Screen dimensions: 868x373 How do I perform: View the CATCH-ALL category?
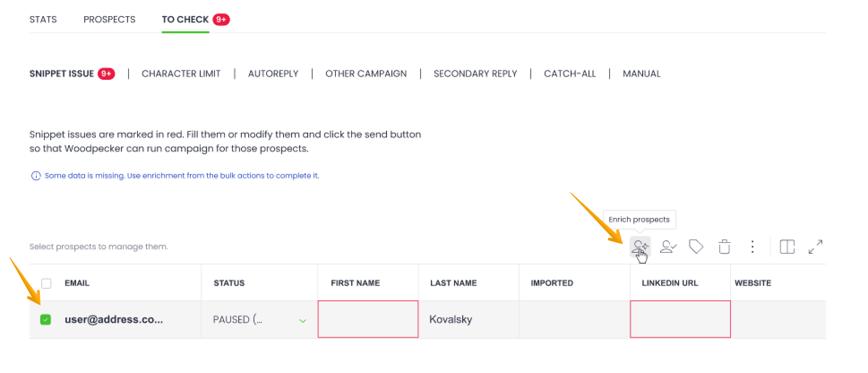[570, 74]
